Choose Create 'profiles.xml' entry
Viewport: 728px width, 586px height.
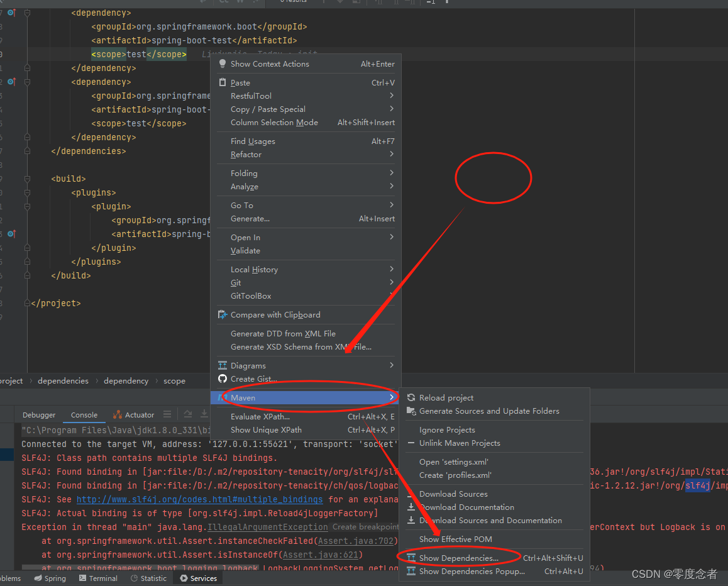(495, 475)
